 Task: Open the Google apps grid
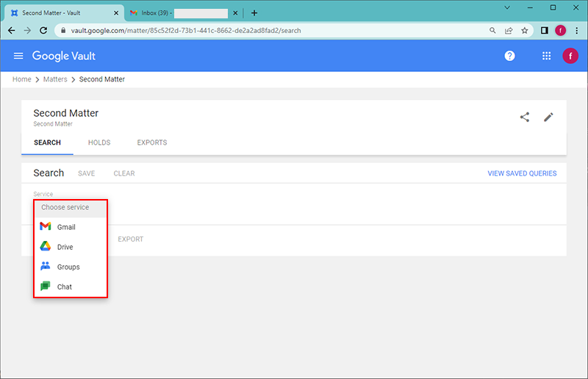pyautogui.click(x=546, y=56)
